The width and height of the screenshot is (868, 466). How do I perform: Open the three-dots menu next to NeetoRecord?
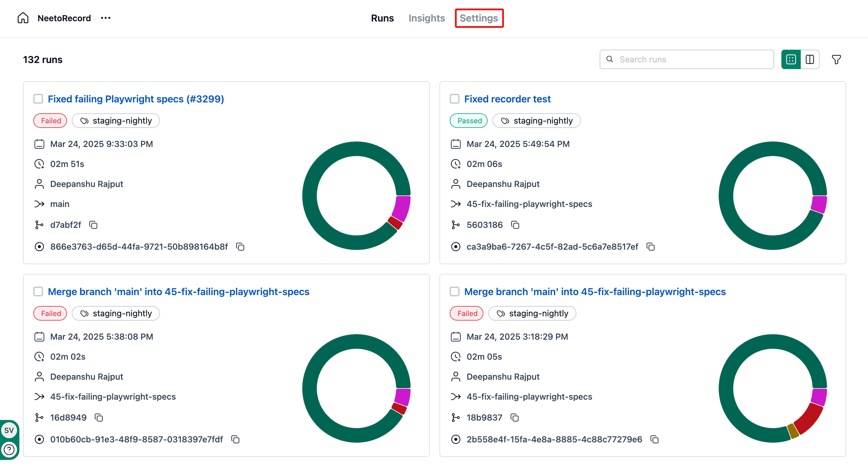point(105,18)
